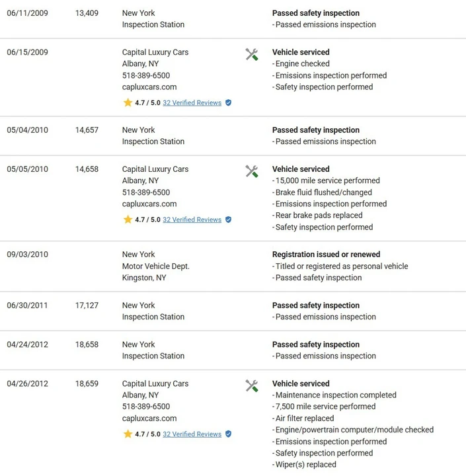The width and height of the screenshot is (466, 476).
Task: Click the 17,127 mileage reading
Action: coord(87,305)
